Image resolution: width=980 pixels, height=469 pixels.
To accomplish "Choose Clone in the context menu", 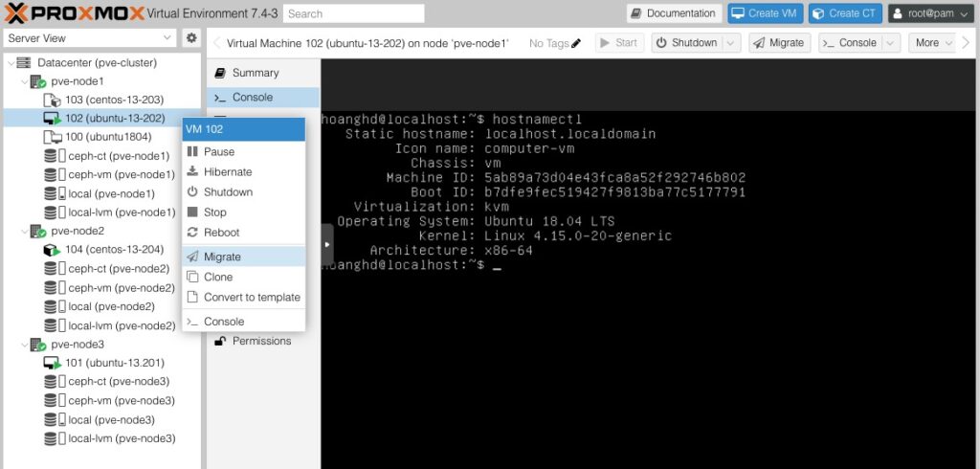I will click(244, 277).
